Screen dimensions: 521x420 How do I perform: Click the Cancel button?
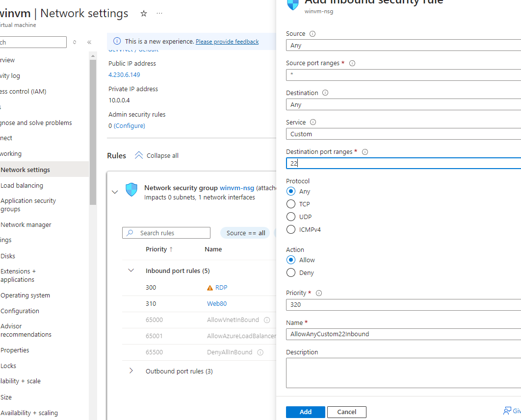click(346, 412)
